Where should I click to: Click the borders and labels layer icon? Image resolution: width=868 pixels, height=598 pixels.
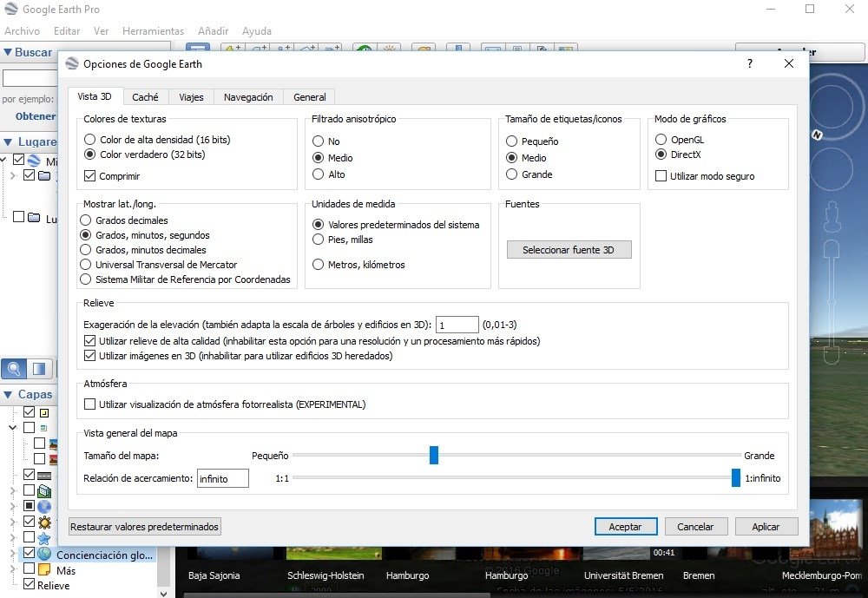pyautogui.click(x=44, y=413)
